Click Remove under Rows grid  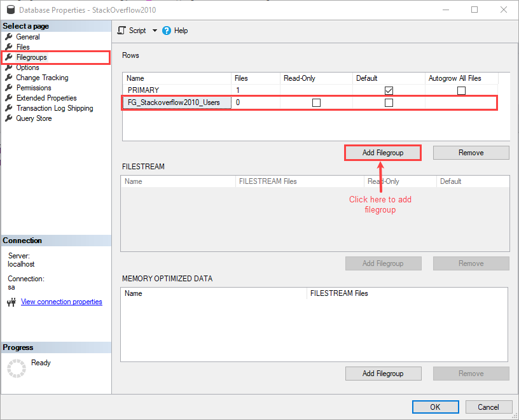coord(471,153)
